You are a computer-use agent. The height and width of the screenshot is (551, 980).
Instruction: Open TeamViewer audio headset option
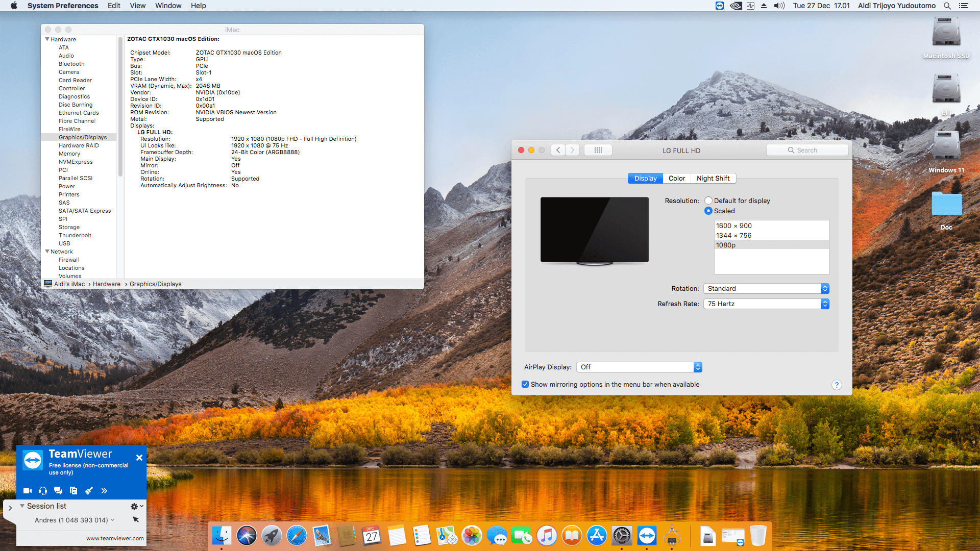coord(43,491)
